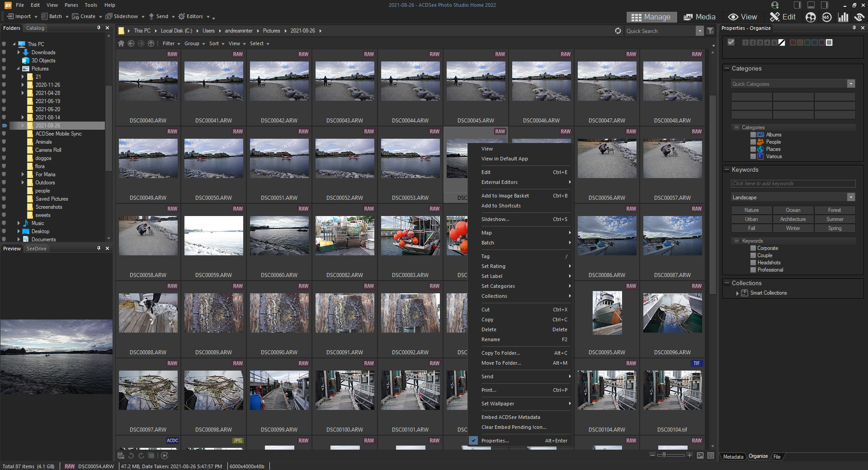Go to the Home folder icon
Viewport: 868px width, 470px height.
pos(121,44)
